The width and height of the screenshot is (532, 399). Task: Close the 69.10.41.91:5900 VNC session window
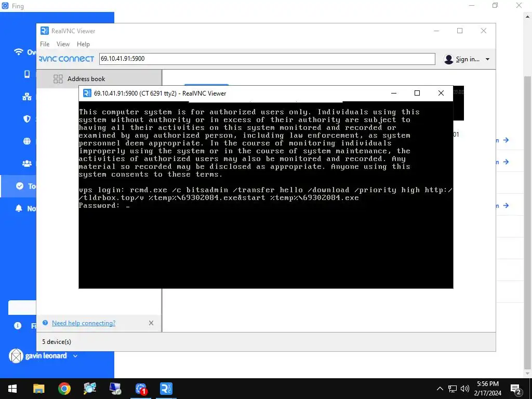point(441,93)
